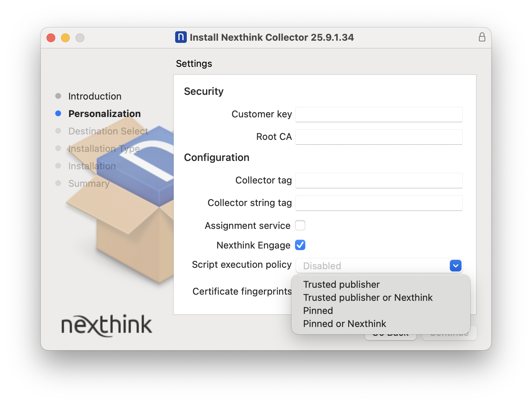Enable the Assignment service checkbox
The height and width of the screenshot is (404, 532).
(300, 226)
